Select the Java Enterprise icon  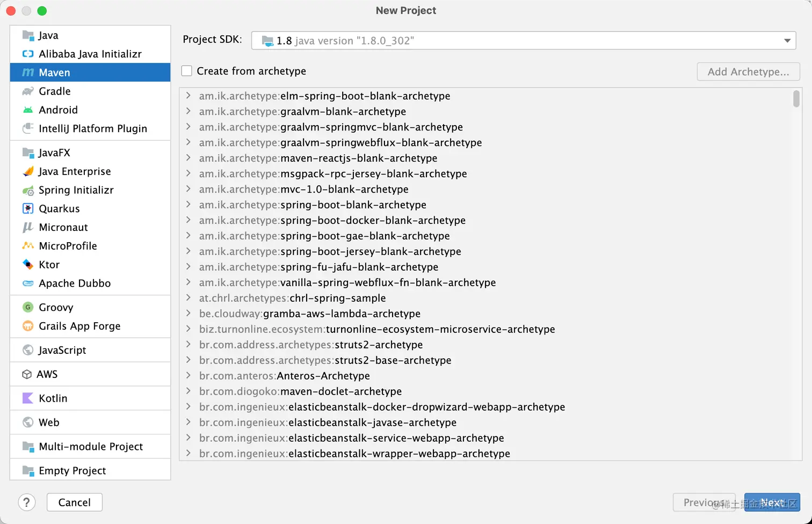coord(28,171)
